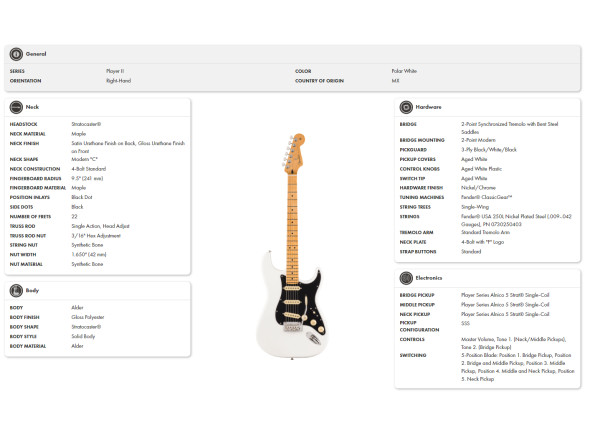Click the SSS pickup configuration value
The image size is (590, 434).
[465, 323]
